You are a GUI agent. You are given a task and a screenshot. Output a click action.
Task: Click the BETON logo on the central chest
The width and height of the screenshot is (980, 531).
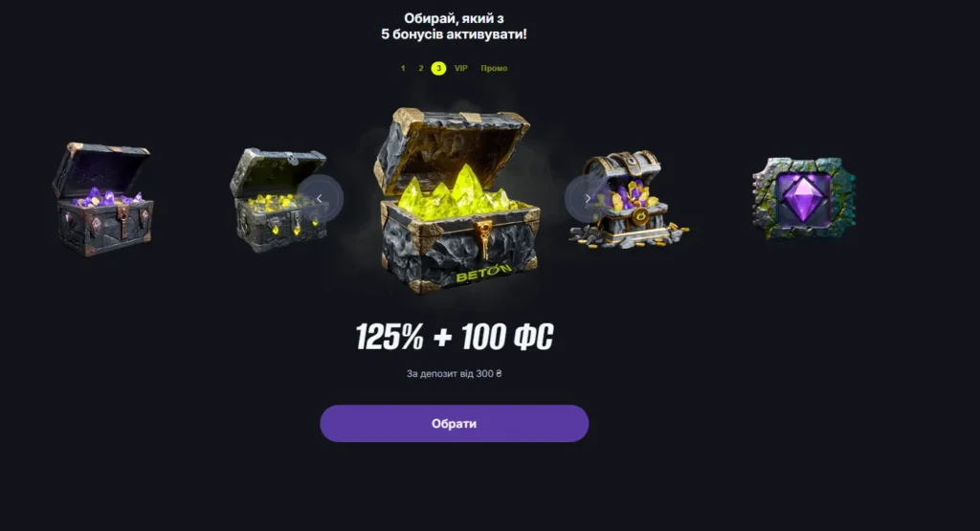point(483,273)
